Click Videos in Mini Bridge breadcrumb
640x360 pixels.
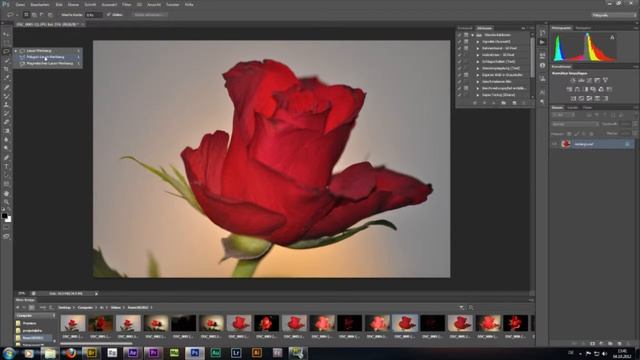[x=116, y=307]
